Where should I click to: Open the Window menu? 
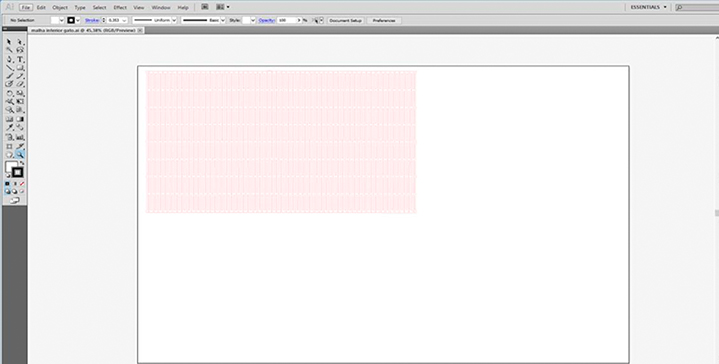click(x=161, y=7)
